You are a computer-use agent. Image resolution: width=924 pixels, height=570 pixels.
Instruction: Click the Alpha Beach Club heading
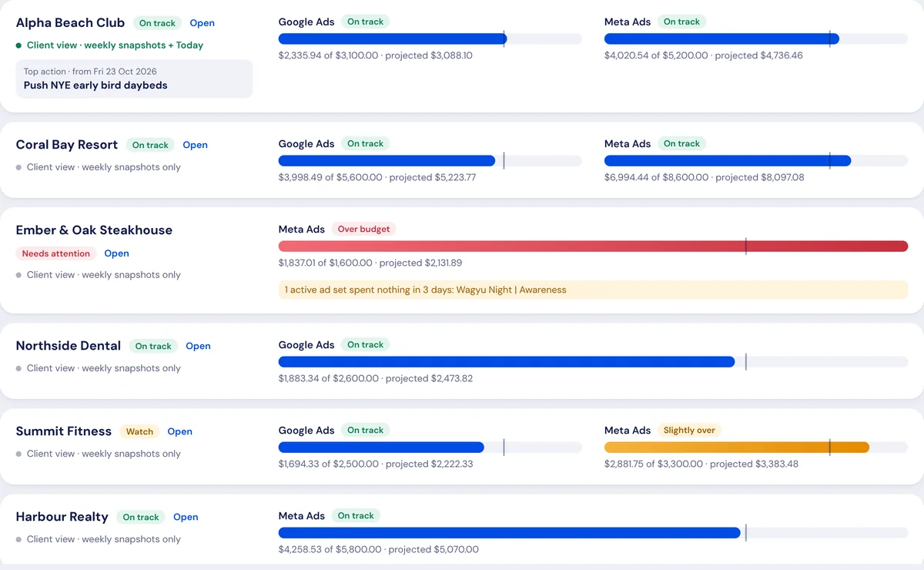pyautogui.click(x=70, y=23)
